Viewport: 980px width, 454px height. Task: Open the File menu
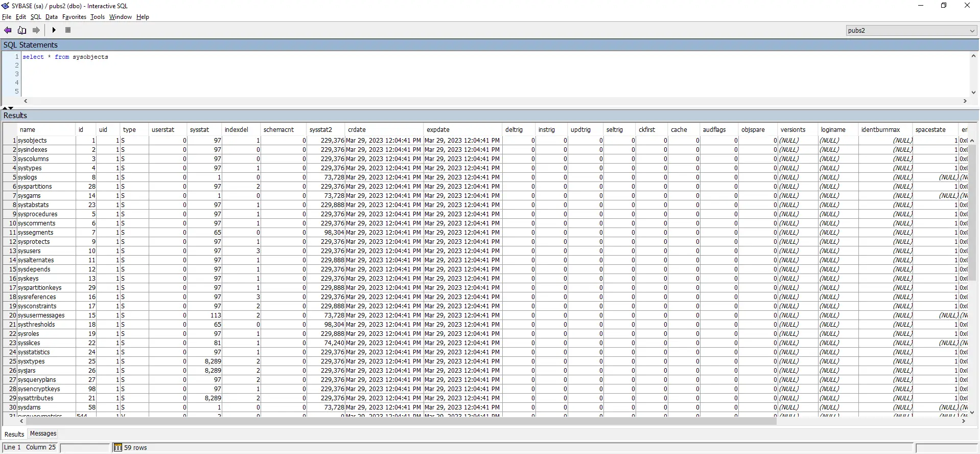7,17
